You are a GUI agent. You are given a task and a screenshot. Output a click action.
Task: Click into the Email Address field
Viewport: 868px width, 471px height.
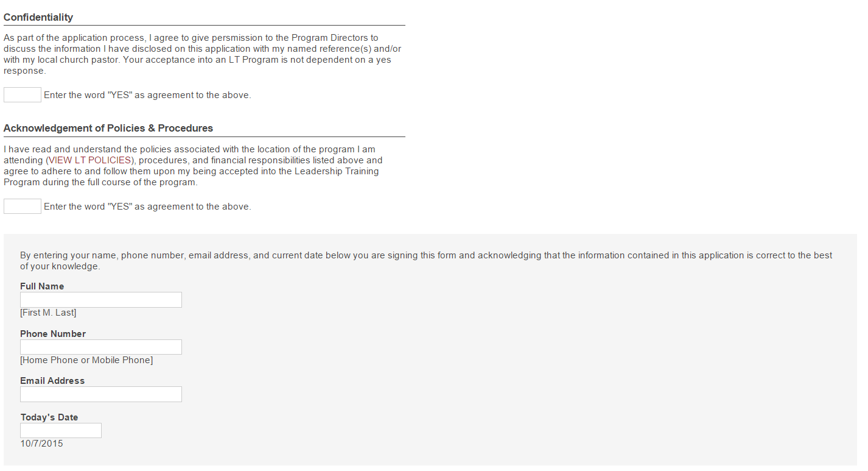tap(101, 394)
